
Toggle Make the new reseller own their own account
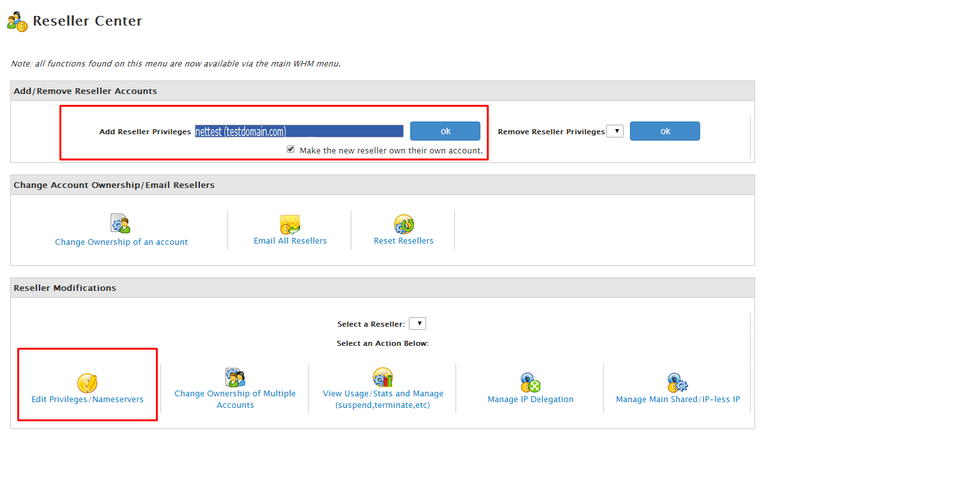click(x=291, y=148)
